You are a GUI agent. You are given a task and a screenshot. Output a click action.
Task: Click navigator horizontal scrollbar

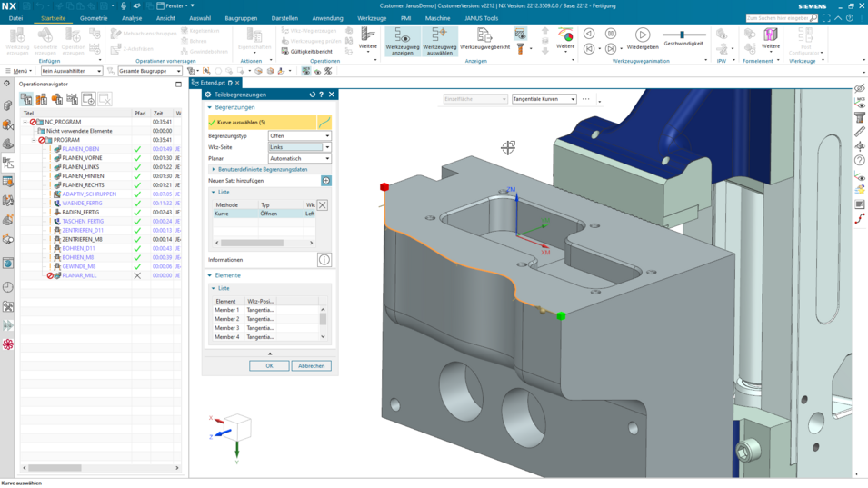(55, 468)
